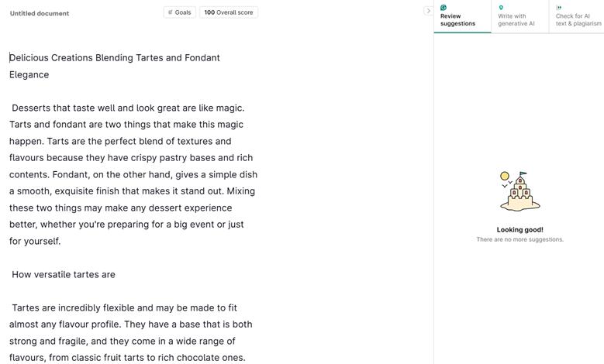Click the Untitled document title field
The width and height of the screenshot is (604, 364).
point(40,13)
